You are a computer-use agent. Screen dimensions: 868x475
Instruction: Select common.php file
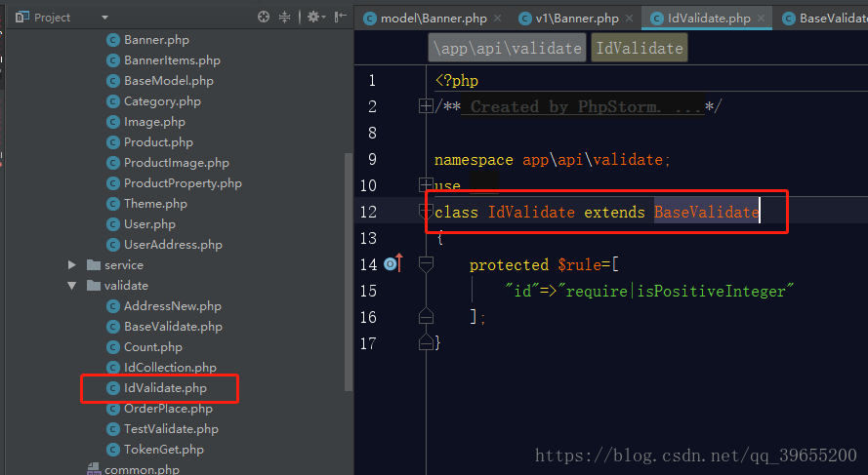pos(142,469)
